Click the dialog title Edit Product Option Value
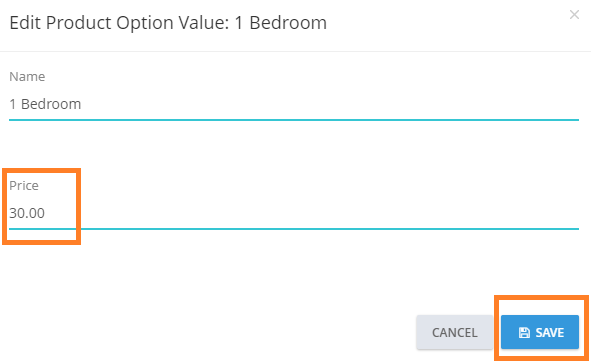The width and height of the screenshot is (591, 363). pos(168,23)
